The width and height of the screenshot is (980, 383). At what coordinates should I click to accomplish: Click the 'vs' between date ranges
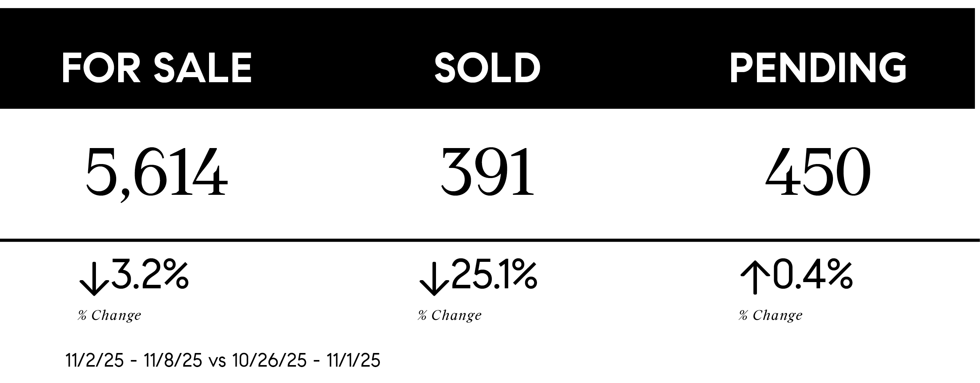click(x=217, y=362)
